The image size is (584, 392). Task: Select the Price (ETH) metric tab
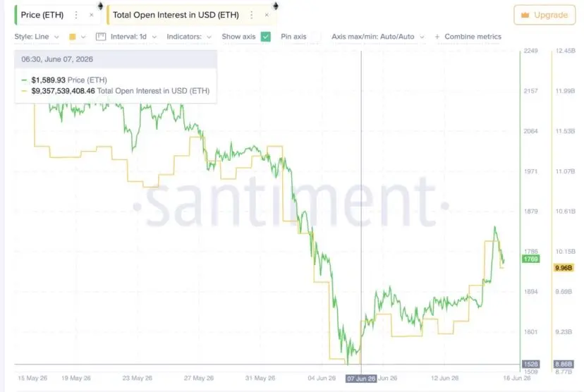[x=42, y=15]
